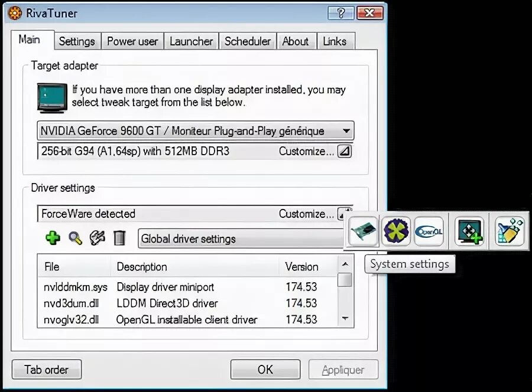This screenshot has width=532, height=392.
Task: Click the monitor with green plus icon
Action: (469, 231)
